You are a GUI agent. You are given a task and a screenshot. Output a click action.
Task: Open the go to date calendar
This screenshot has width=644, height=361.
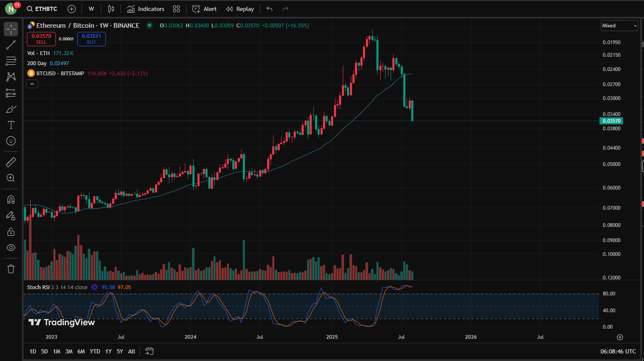tap(149, 351)
